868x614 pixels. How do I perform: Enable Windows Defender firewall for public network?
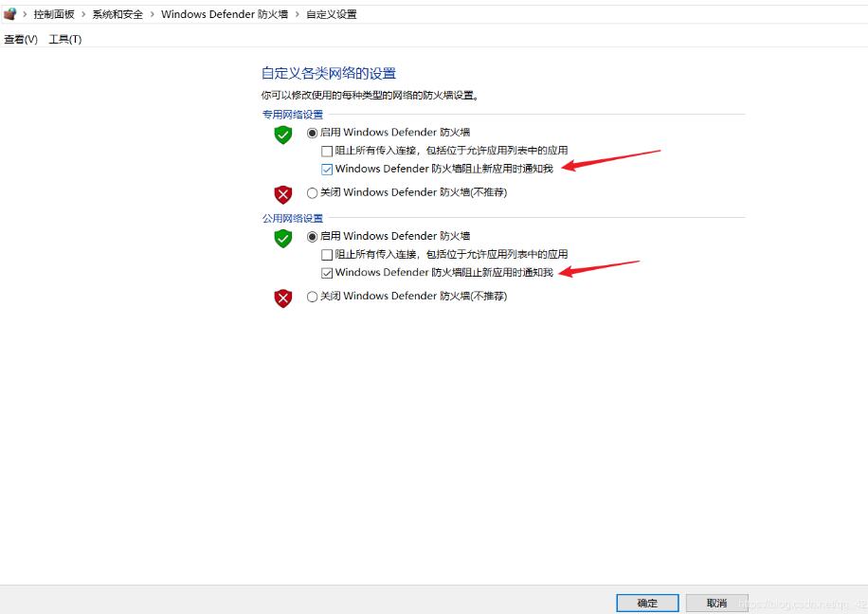click(x=312, y=237)
